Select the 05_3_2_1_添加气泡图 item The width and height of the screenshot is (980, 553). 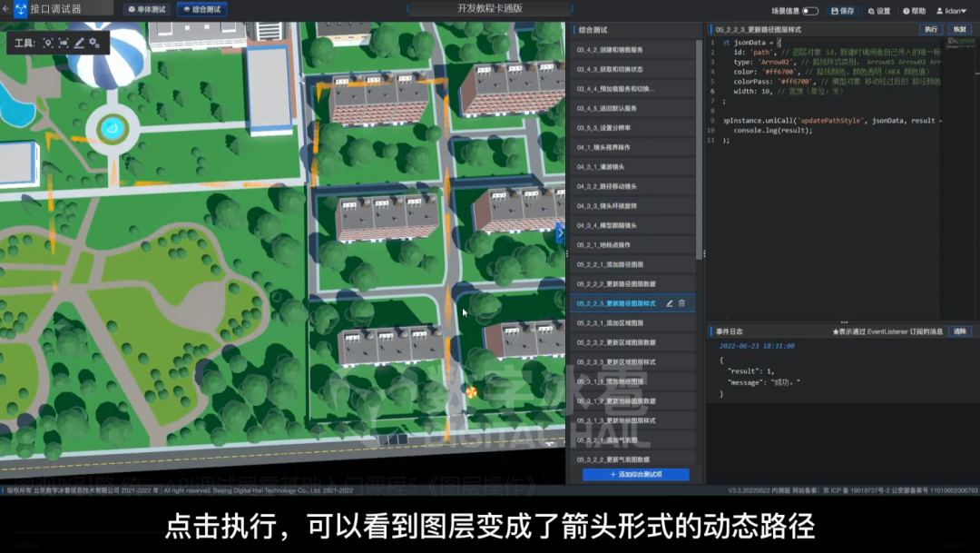pyautogui.click(x=632, y=440)
